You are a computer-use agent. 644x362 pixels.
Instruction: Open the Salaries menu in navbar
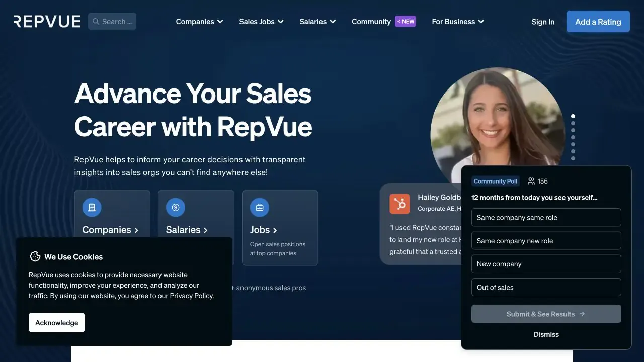pyautogui.click(x=317, y=22)
